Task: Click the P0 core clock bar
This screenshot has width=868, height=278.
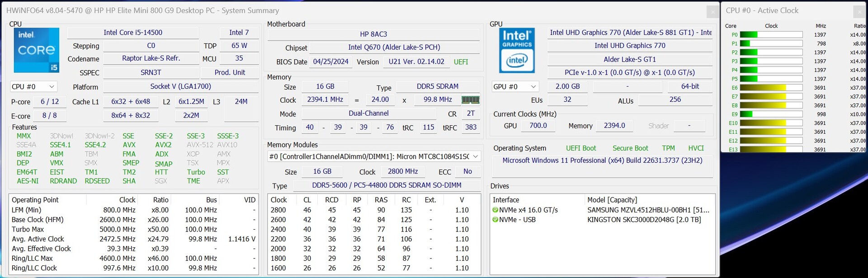Action: (x=771, y=35)
